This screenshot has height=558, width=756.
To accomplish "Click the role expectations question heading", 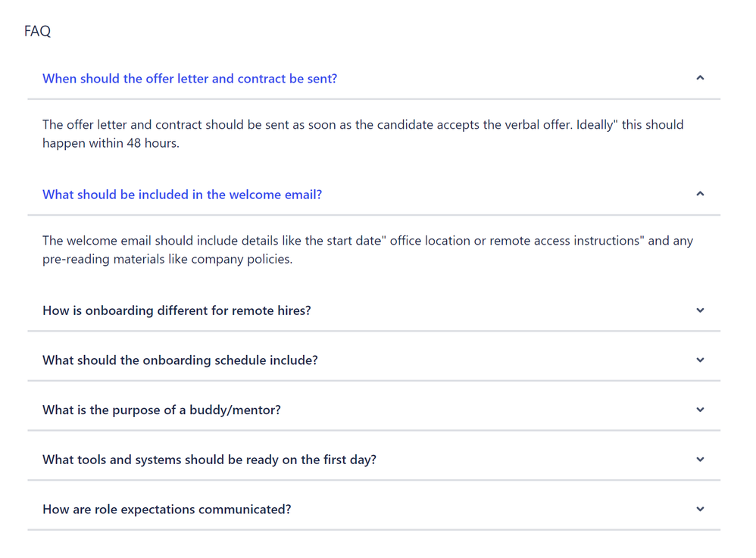I will tap(167, 509).
